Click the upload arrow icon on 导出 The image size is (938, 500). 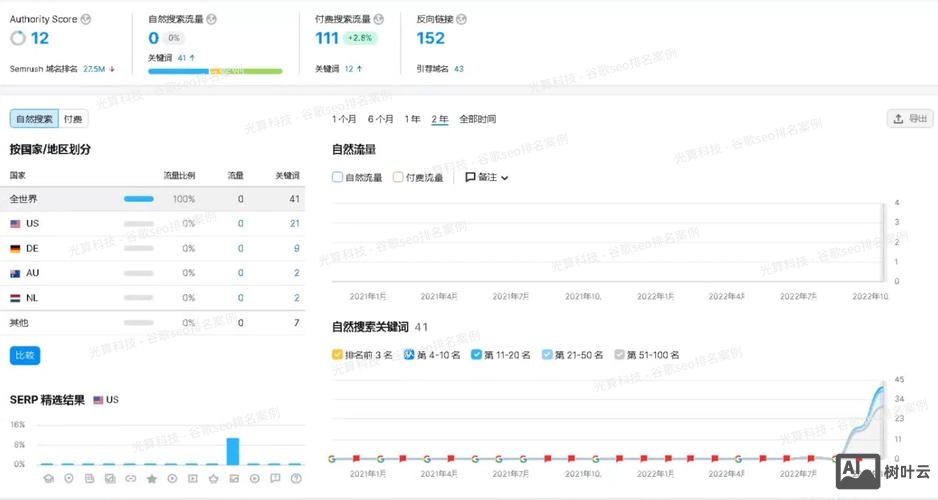pos(898,119)
